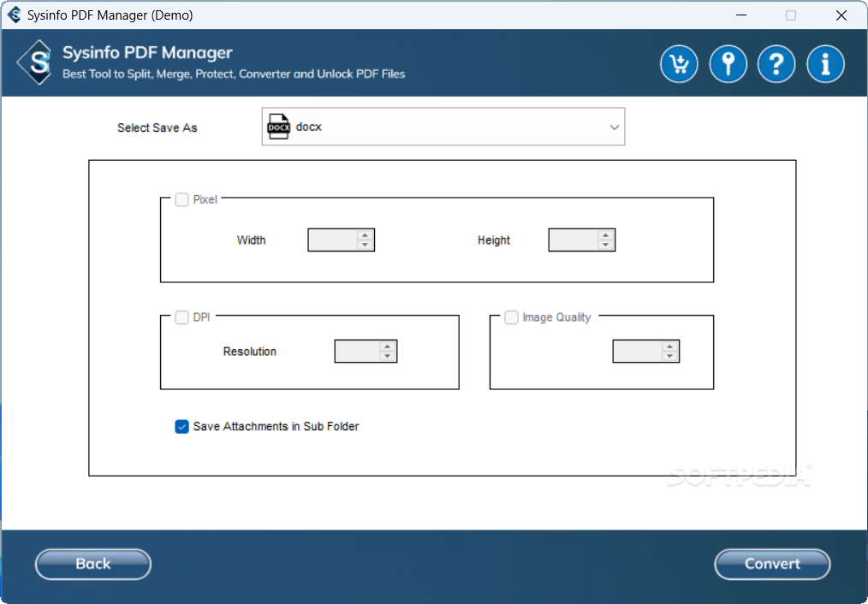Image resolution: width=868 pixels, height=604 pixels.
Task: Click the activation key icon
Action: [x=728, y=63]
